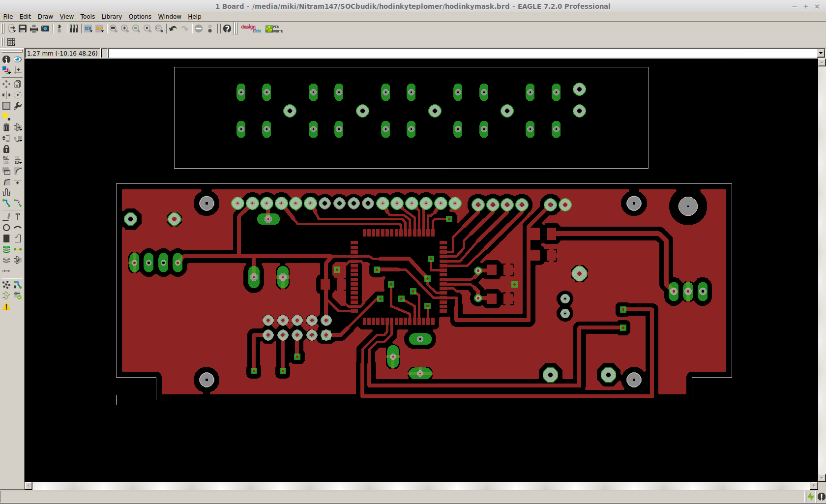Image resolution: width=826 pixels, height=504 pixels.
Task: Click the Print icon in toolbar
Action: tap(34, 29)
